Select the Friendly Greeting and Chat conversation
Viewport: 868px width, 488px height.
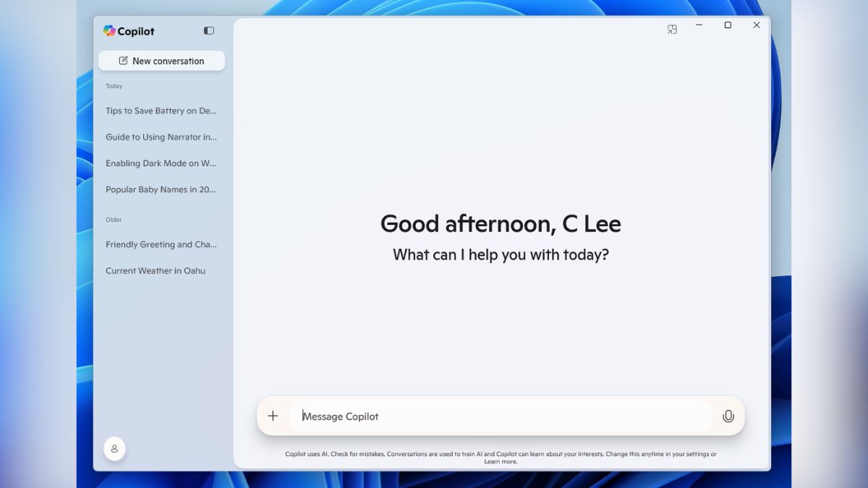pos(161,244)
